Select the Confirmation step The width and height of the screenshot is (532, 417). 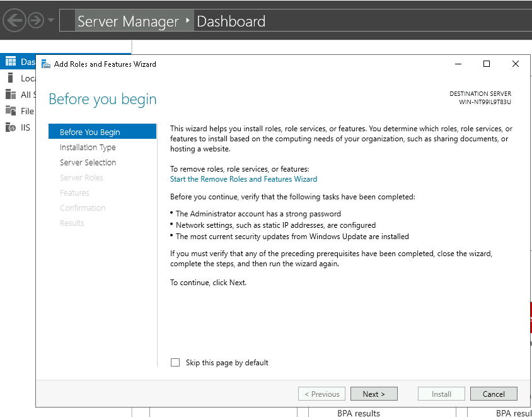point(83,208)
